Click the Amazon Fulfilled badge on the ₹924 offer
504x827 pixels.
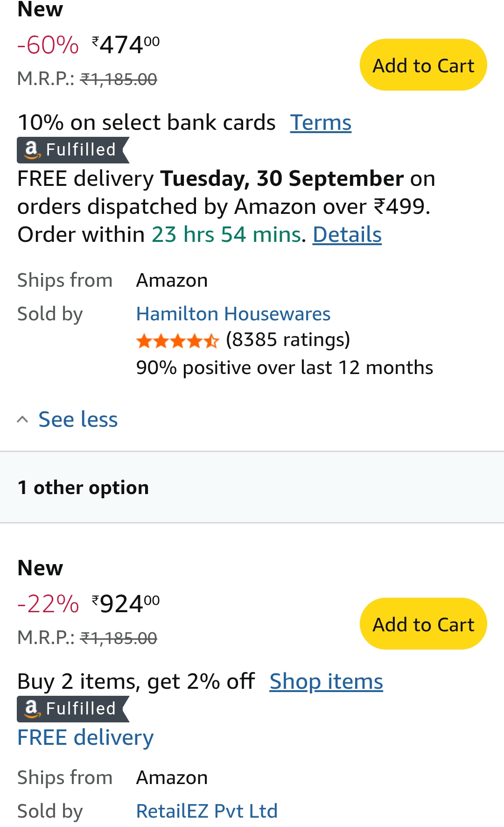72,709
